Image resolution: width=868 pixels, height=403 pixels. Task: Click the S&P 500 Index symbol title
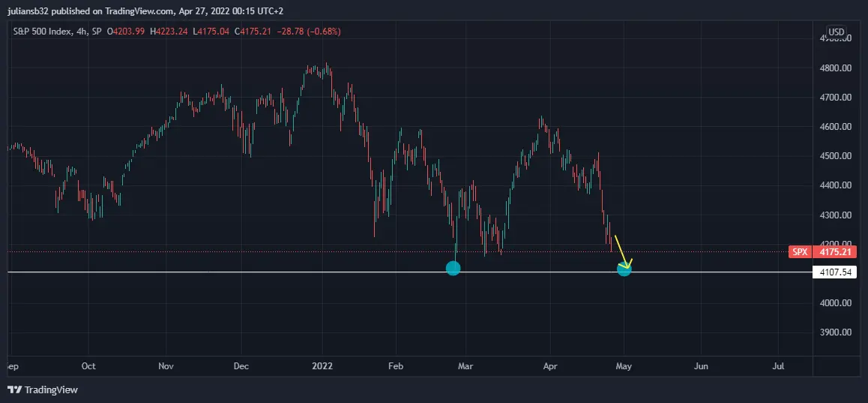click(43, 32)
